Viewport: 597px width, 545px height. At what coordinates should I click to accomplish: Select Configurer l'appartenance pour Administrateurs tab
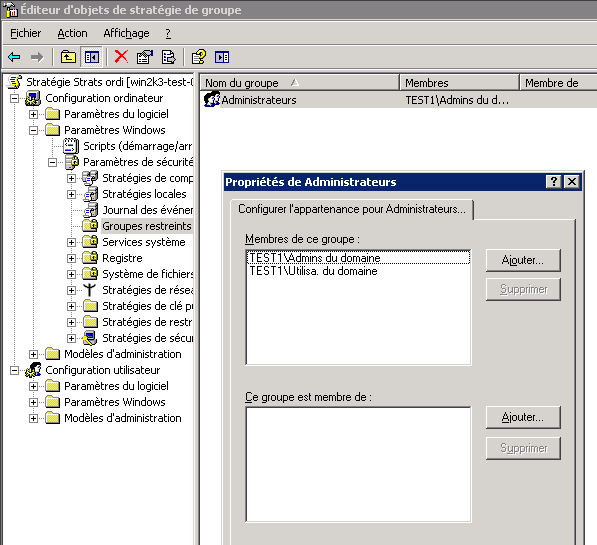click(352, 209)
